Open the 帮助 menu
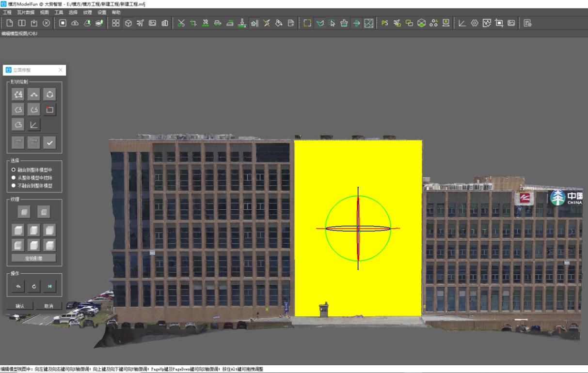This screenshot has height=373, width=588. pyautogui.click(x=116, y=12)
